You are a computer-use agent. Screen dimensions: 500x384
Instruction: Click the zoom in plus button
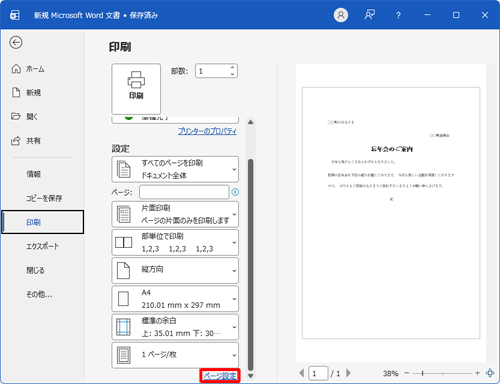click(x=477, y=373)
